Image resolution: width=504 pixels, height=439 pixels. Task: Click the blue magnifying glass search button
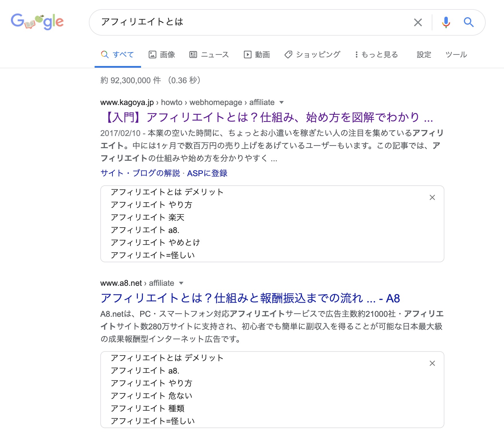coord(468,22)
